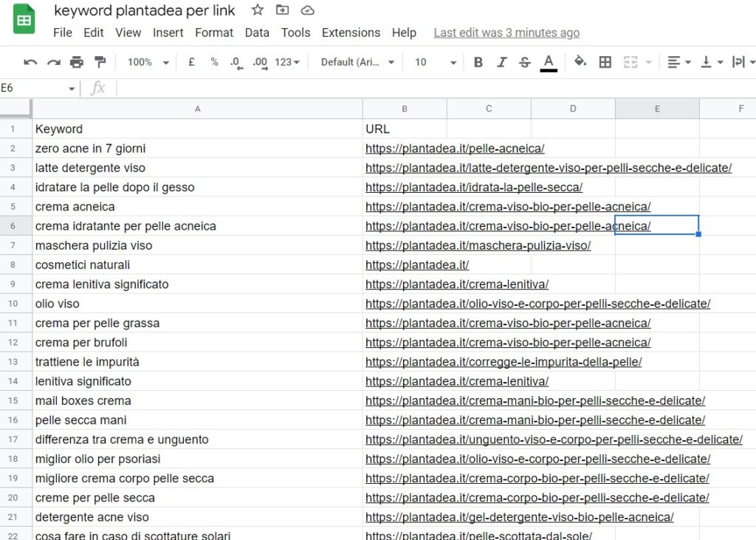Select the 'Keyword' header cell
The width and height of the screenshot is (756, 540).
197,129
